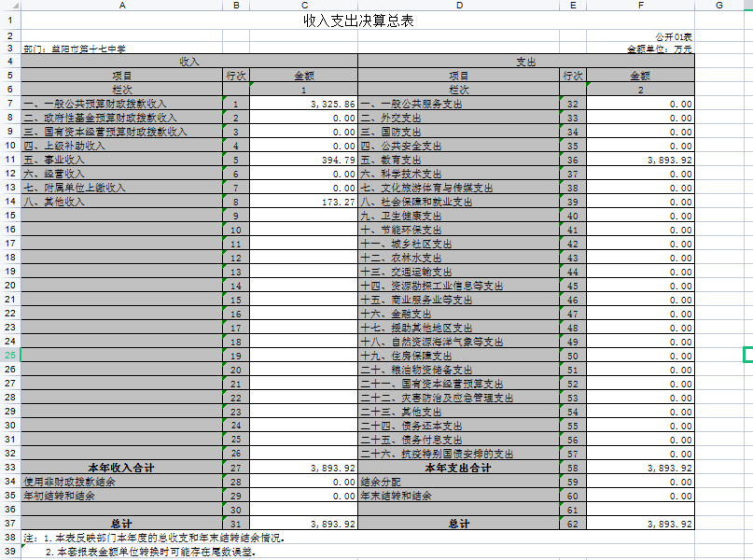Click the row 25 header
753x560 pixels.
click(x=9, y=356)
